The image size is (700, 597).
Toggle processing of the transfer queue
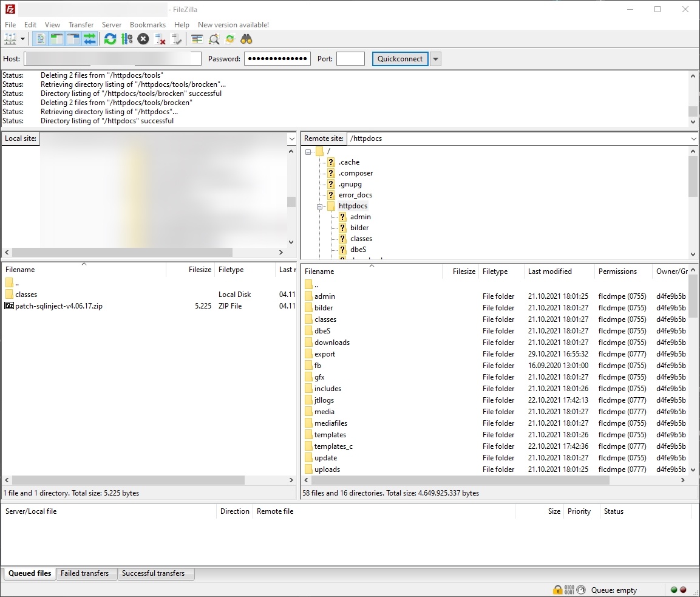tap(126, 39)
